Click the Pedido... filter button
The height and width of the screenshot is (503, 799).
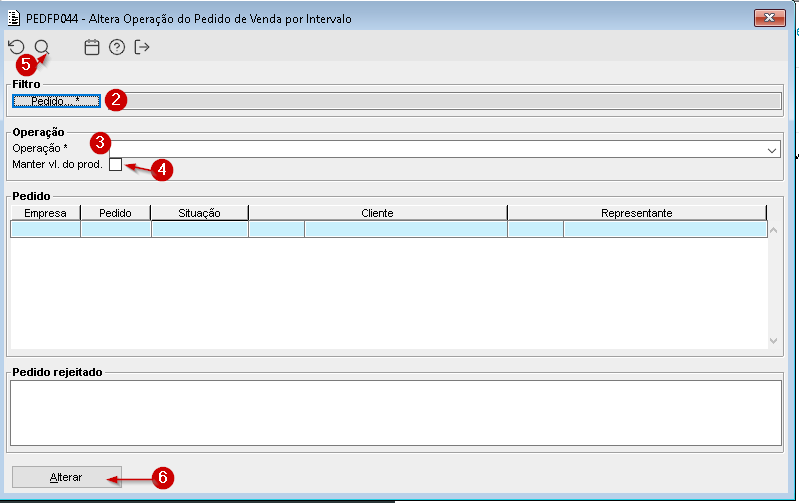(56, 101)
